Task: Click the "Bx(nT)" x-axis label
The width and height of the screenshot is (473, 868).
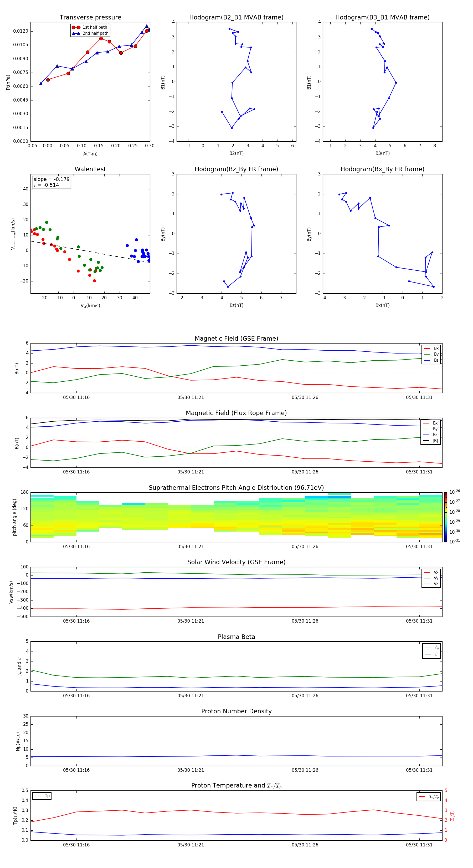Action: [x=382, y=306]
